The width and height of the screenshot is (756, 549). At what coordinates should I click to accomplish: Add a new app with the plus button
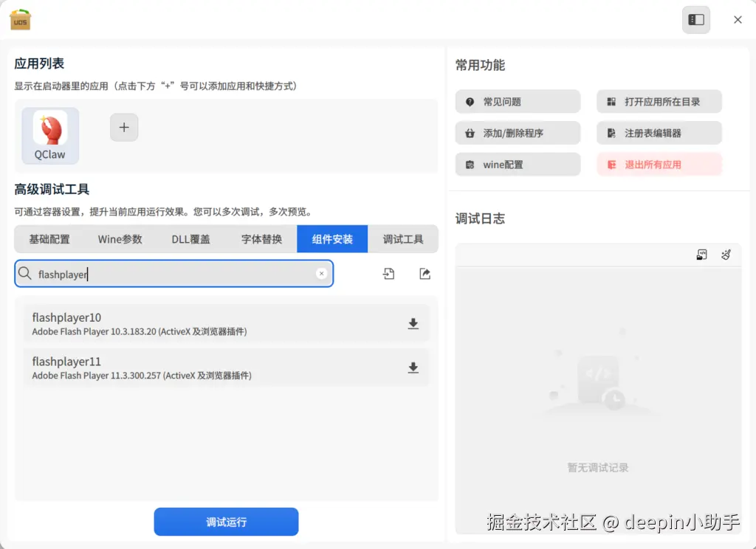[124, 127]
